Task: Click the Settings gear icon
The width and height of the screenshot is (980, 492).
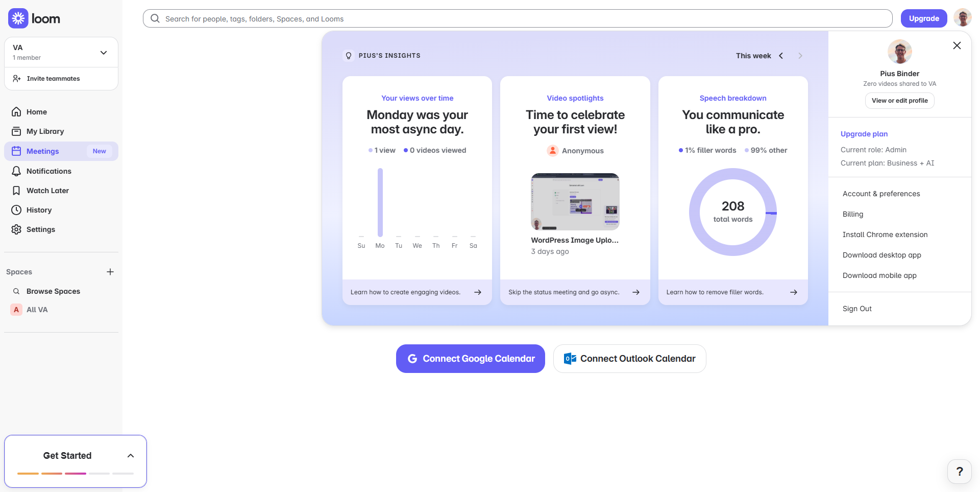Action: click(16, 229)
